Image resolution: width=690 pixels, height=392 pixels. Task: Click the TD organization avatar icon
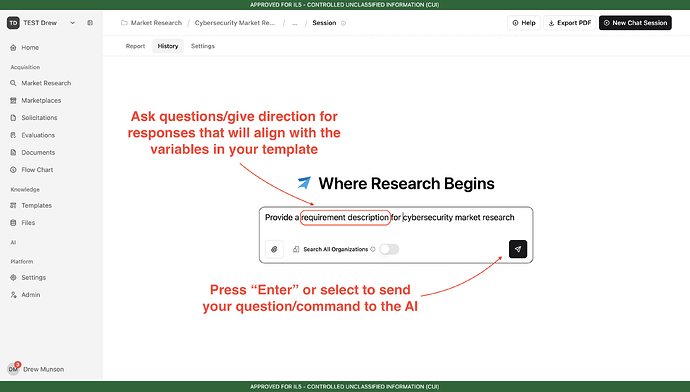pyautogui.click(x=13, y=23)
